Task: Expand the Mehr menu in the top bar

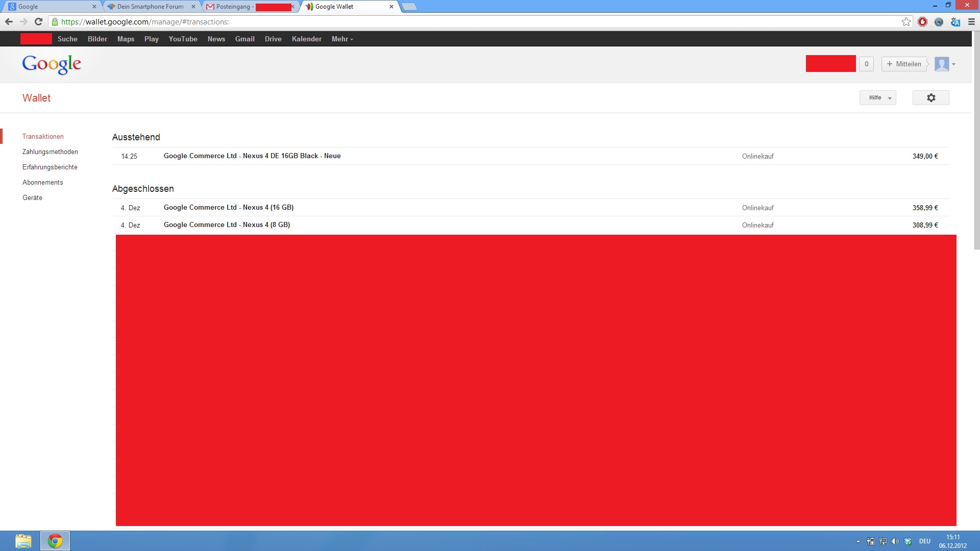Action: coord(342,39)
